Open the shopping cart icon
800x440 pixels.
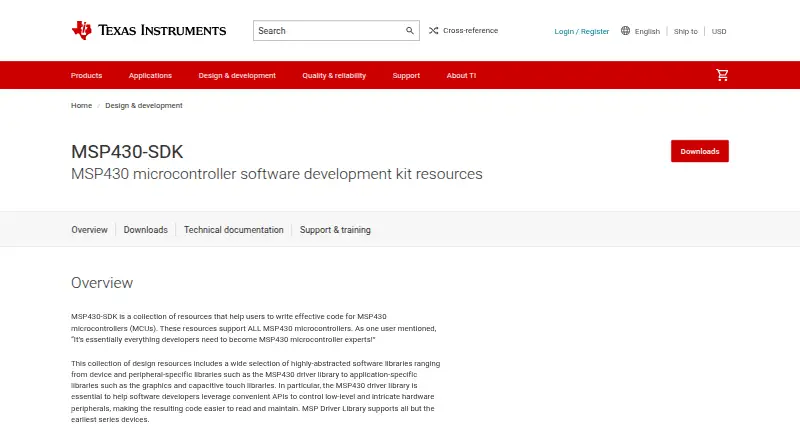tap(722, 75)
